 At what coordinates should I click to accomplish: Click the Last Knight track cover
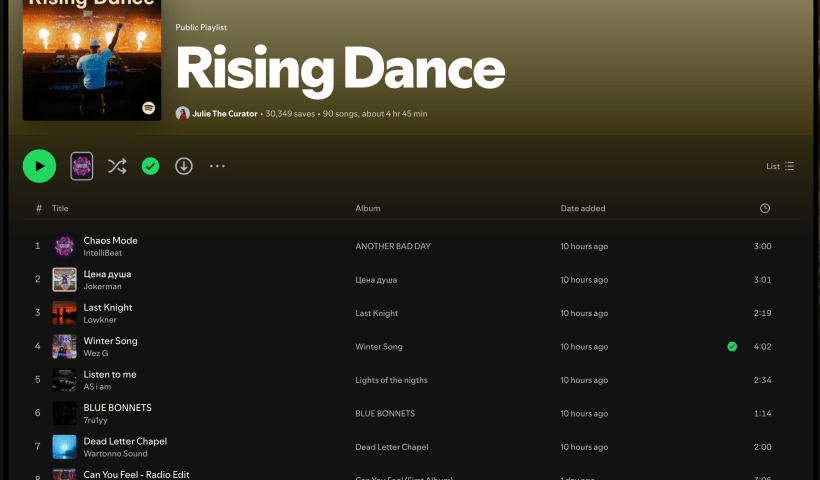[x=64, y=313]
